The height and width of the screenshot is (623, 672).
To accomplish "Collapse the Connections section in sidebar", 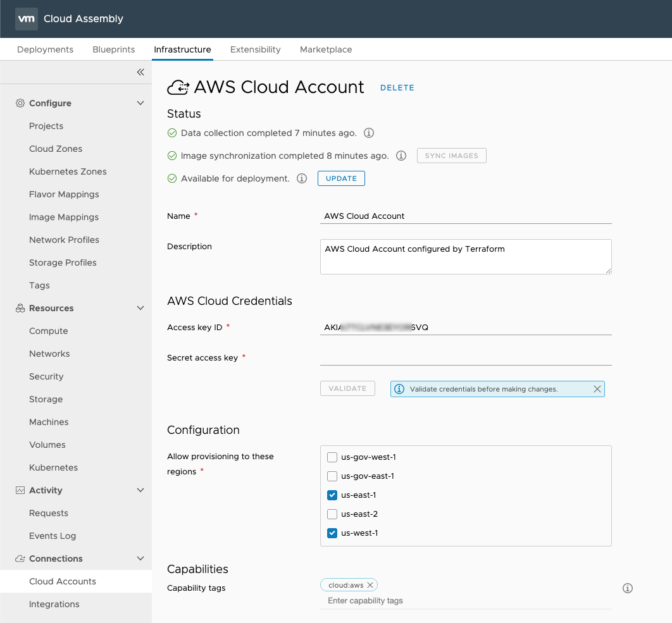I will pos(140,558).
